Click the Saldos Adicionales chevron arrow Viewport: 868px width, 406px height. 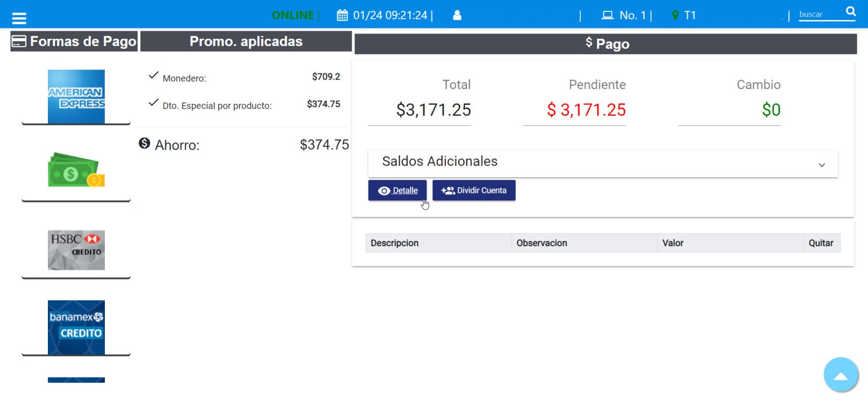pos(821,165)
